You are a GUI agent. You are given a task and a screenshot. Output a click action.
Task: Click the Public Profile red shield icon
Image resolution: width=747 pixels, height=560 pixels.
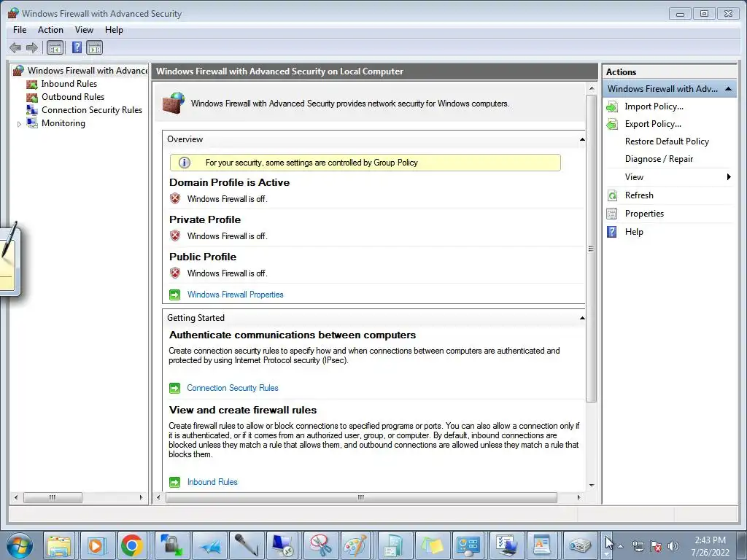[175, 273]
